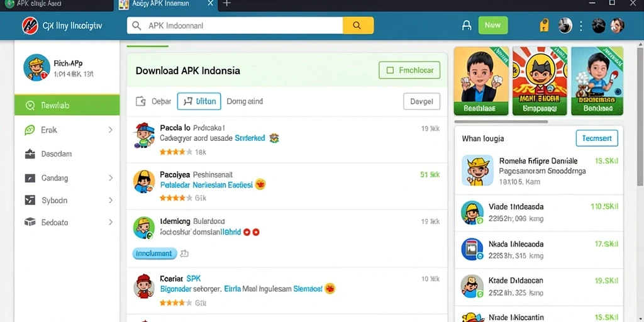Open the Gandang sidebar item
This screenshot has height=322, width=644.
click(67, 178)
